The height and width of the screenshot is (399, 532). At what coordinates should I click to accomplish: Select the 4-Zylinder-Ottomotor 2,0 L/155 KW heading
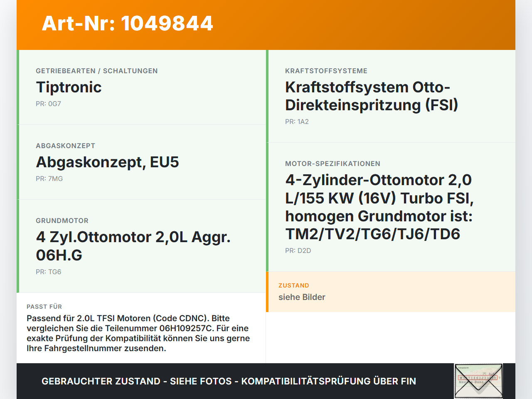[x=379, y=207]
